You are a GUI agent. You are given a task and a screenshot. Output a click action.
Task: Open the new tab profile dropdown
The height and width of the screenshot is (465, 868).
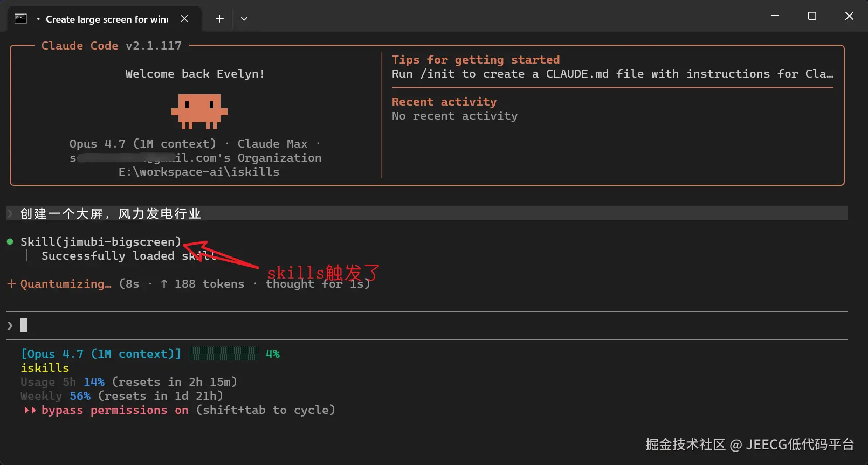point(244,19)
